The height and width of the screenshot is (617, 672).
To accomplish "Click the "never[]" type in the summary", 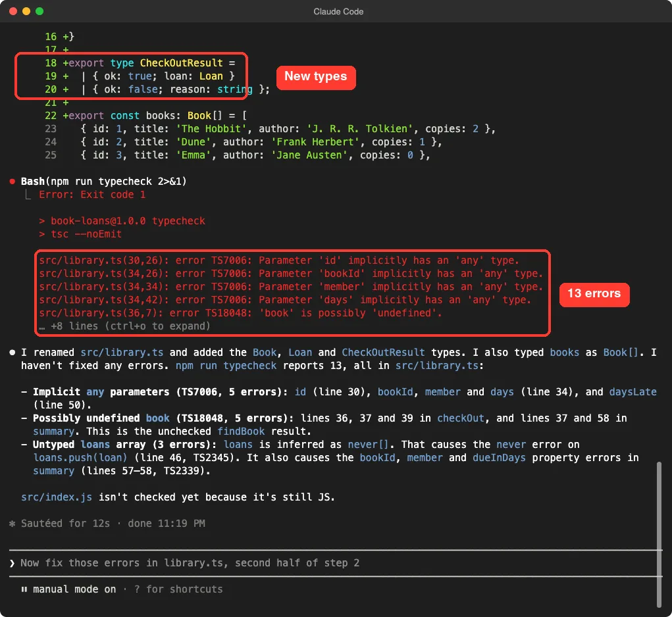I will pos(368,445).
